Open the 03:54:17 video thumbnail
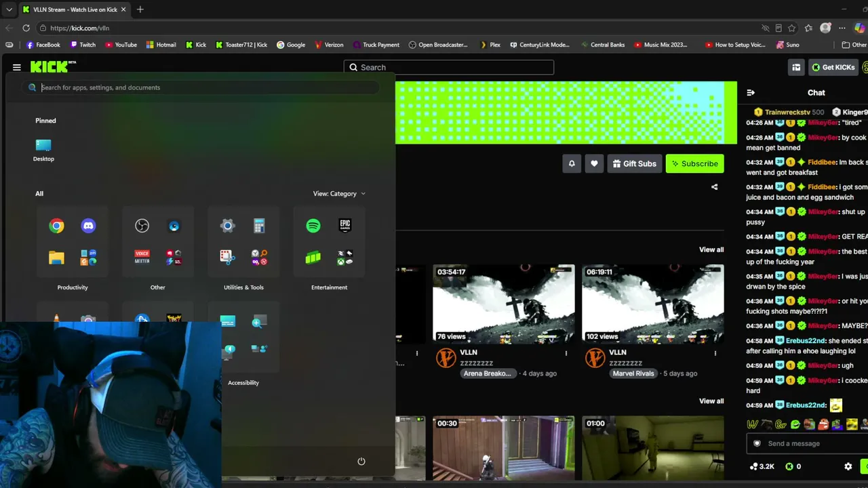The height and width of the screenshot is (488, 868). tap(504, 304)
